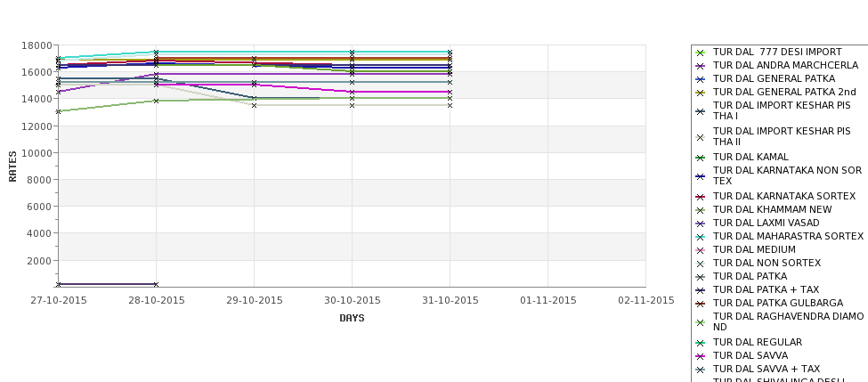Click the 31-10-2015 date label on x-axis
Screen dimensions: 868x382
point(450,301)
